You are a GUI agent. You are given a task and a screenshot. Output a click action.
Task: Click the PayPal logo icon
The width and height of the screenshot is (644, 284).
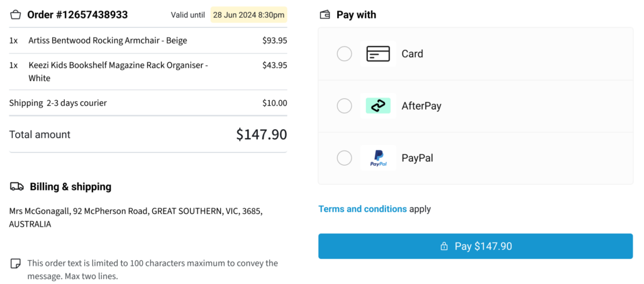tap(378, 158)
